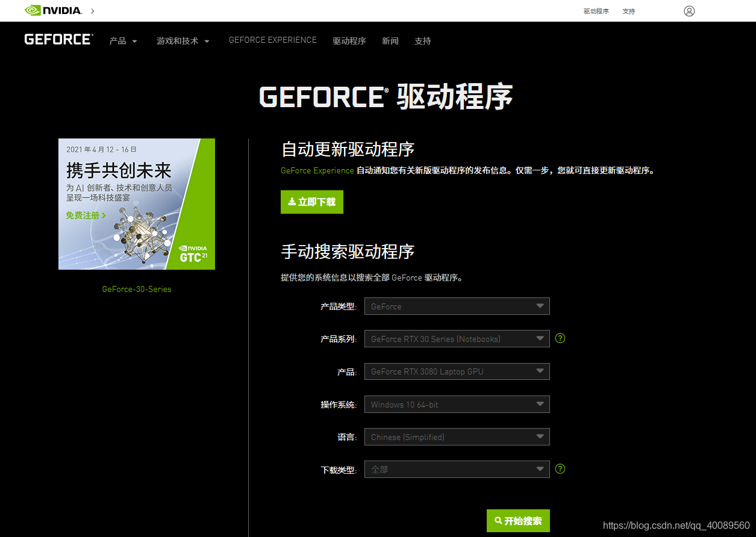Open 驱动程序 in the black navigation bar
The image size is (756, 537).
pyautogui.click(x=349, y=41)
